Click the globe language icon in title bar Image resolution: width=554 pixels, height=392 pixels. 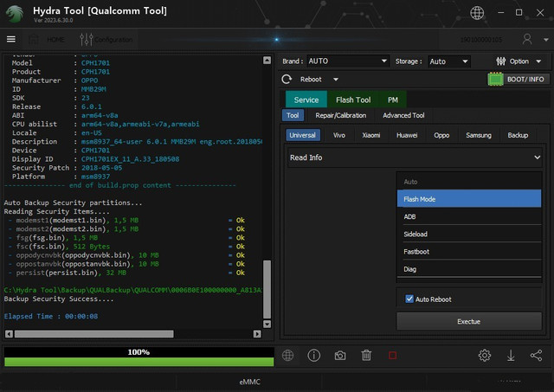pyautogui.click(x=477, y=13)
